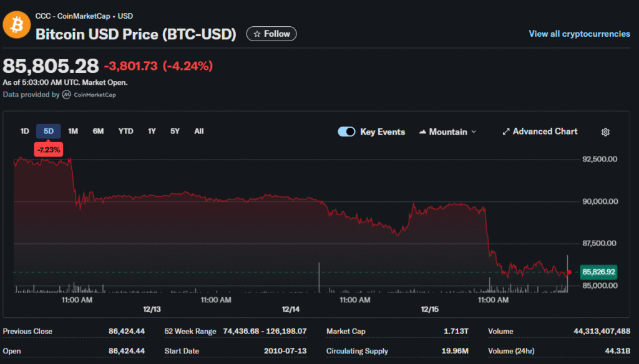Click the Mountain chart type icon
Screen dimensions: 639x364
[x=423, y=132]
